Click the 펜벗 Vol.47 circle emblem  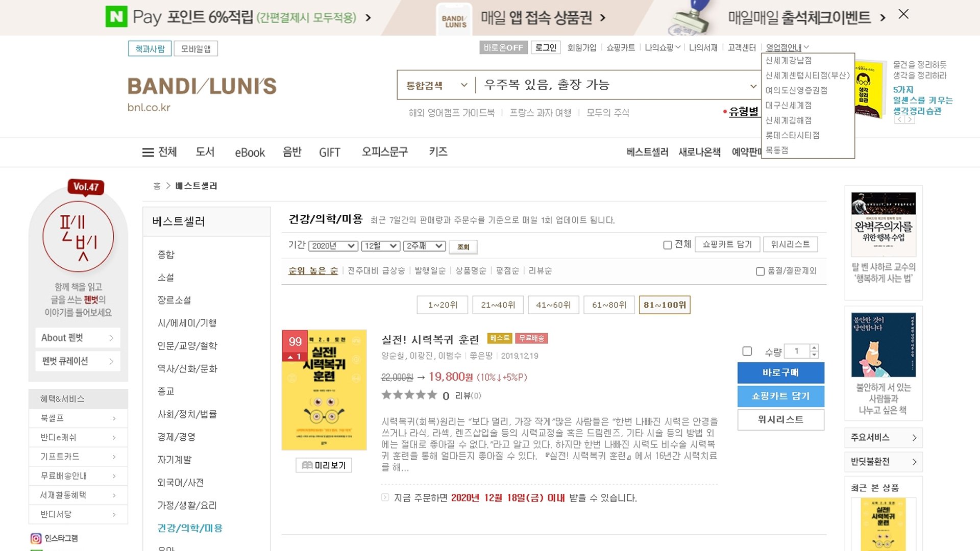78,237
